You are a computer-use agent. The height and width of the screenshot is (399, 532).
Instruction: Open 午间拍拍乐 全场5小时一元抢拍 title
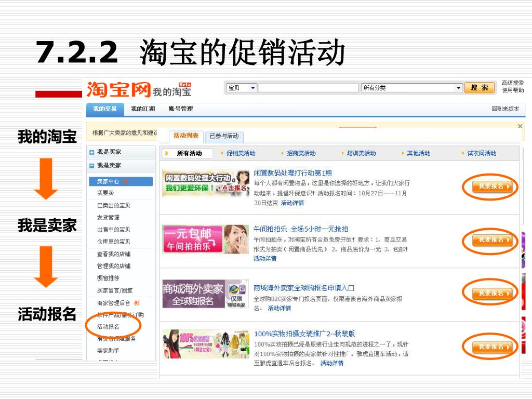click(x=301, y=229)
